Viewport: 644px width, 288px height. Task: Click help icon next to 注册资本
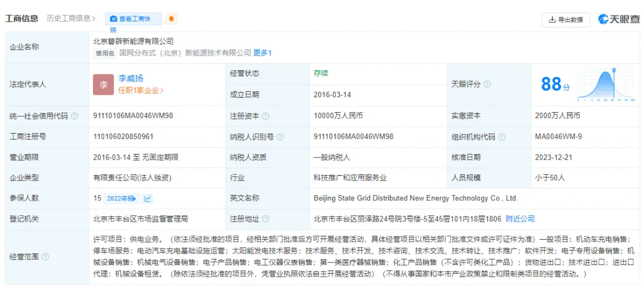point(266,116)
